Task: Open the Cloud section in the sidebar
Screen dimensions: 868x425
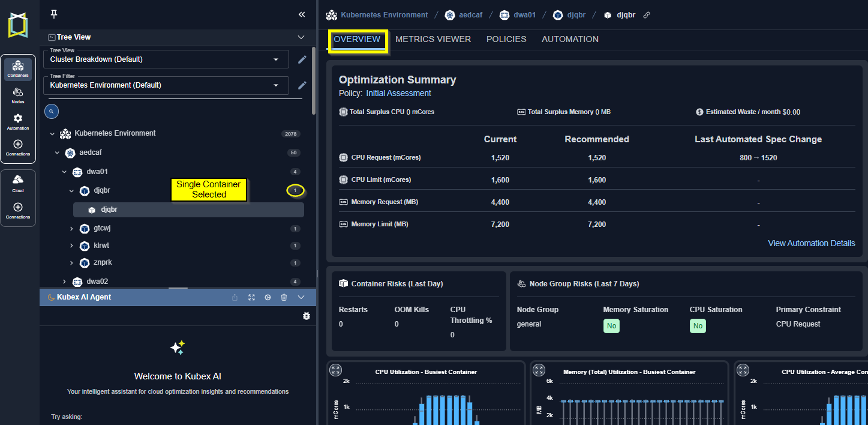Action: click(x=18, y=182)
